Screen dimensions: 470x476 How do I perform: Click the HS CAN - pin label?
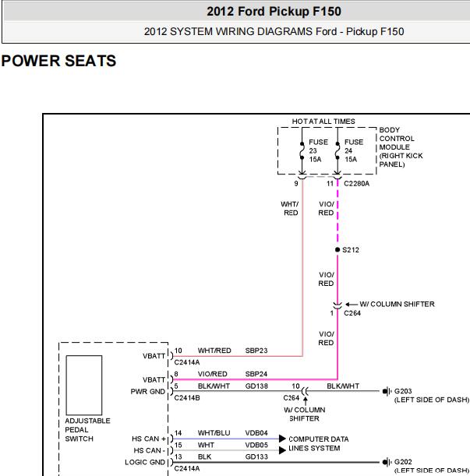pos(149,451)
